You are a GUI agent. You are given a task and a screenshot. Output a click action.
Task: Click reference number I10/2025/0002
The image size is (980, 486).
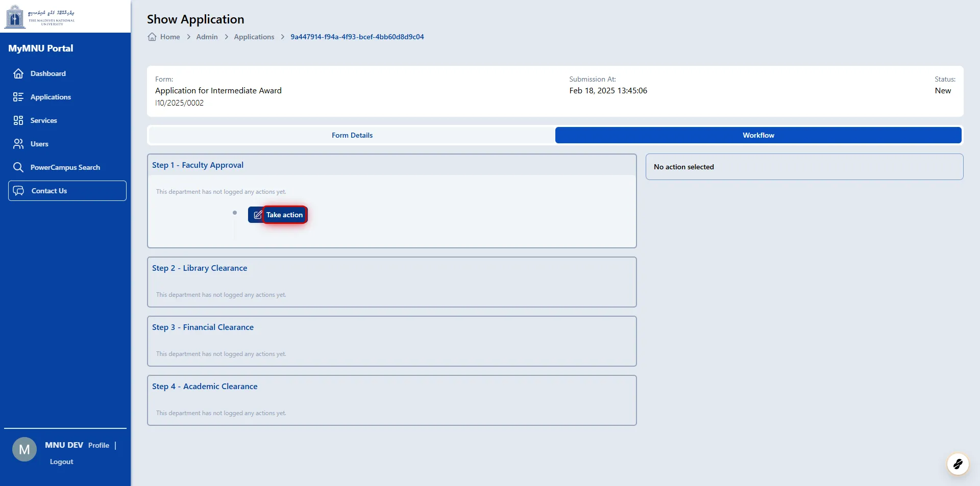(179, 103)
